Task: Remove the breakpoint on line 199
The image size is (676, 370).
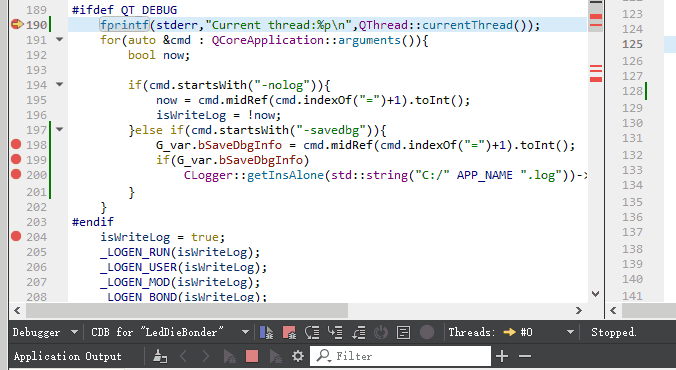Action: 16,160
